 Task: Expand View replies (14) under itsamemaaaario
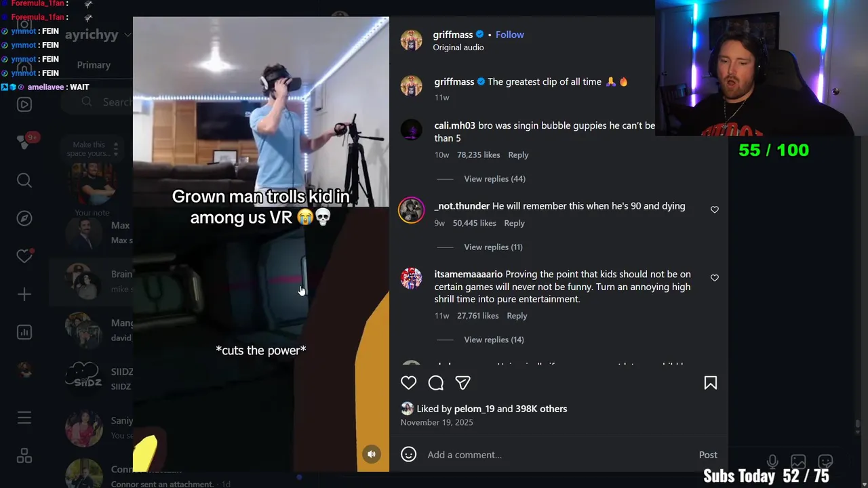pyautogui.click(x=494, y=340)
